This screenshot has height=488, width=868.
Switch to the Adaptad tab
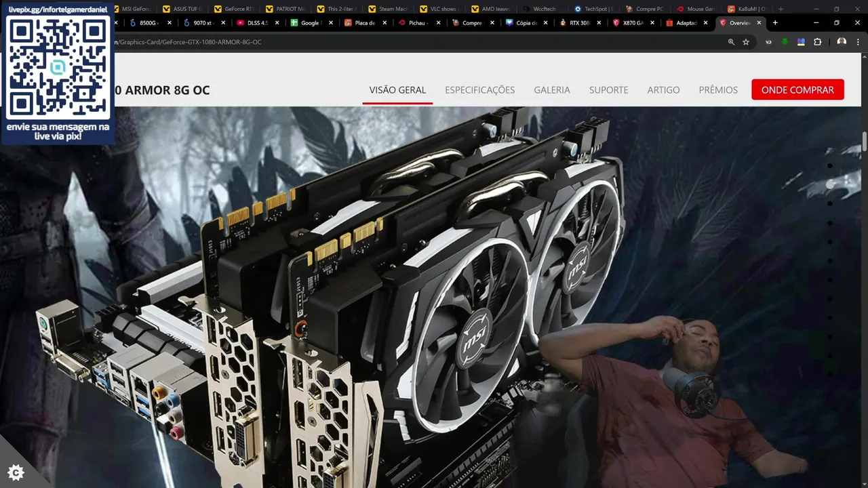686,22
